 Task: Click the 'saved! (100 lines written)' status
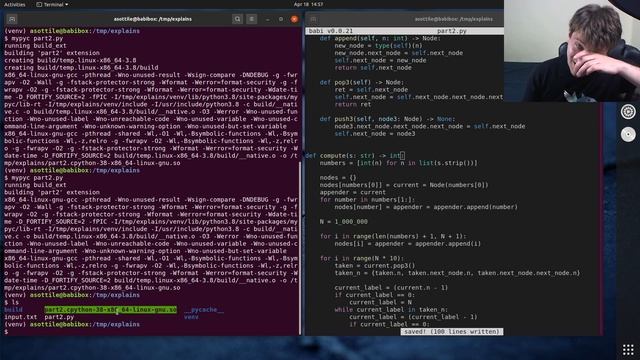point(451,331)
